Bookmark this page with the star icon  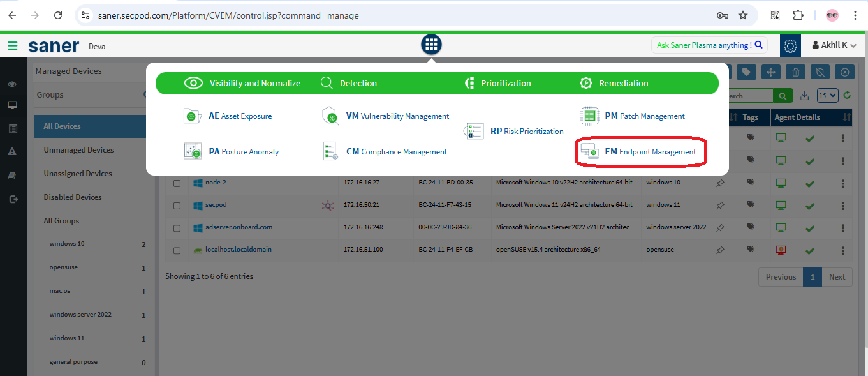[743, 15]
